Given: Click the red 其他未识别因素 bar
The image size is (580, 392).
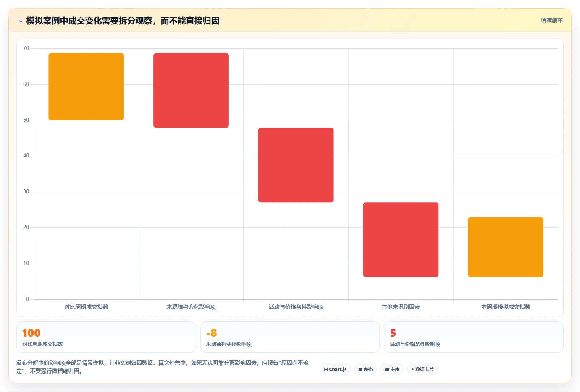Looking at the screenshot, I should coord(401,240).
